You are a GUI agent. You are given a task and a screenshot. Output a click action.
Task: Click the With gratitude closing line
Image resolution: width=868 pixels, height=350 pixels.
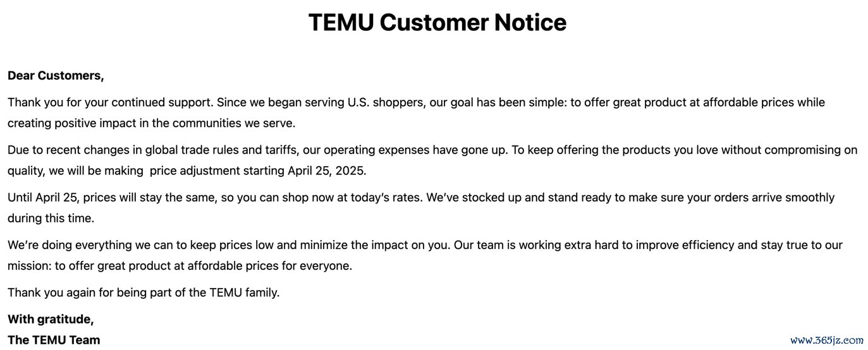51,320
